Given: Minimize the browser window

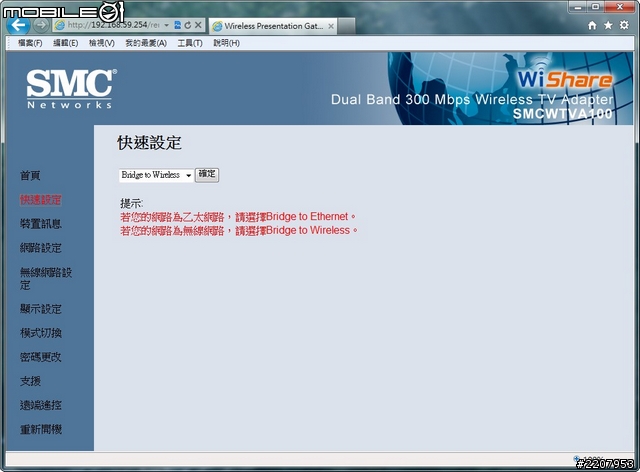Looking at the screenshot, I should point(578,7).
